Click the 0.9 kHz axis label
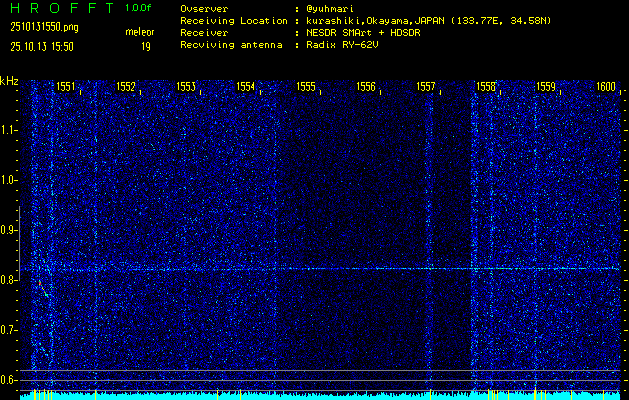This screenshot has width=629, height=400. click(x=8, y=230)
